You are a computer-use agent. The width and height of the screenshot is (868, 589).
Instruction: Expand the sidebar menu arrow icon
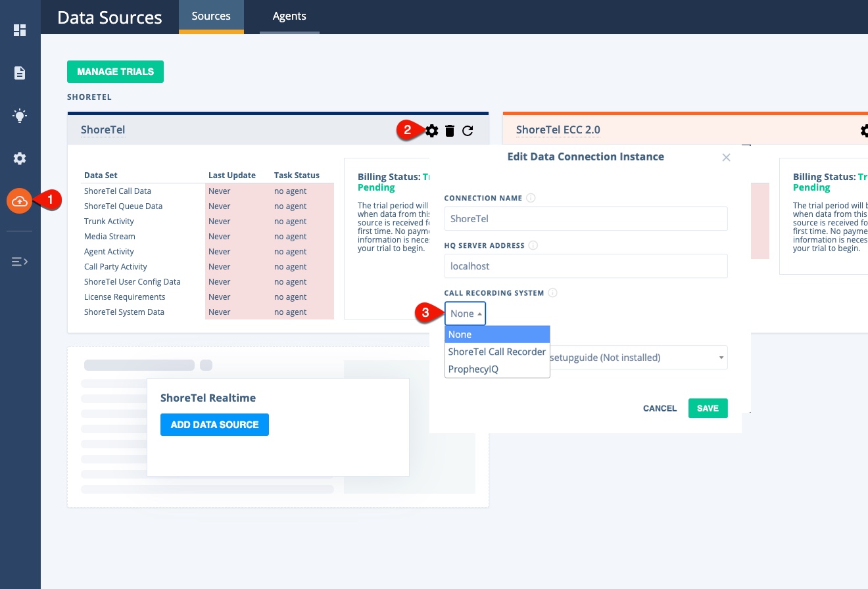[x=20, y=262]
